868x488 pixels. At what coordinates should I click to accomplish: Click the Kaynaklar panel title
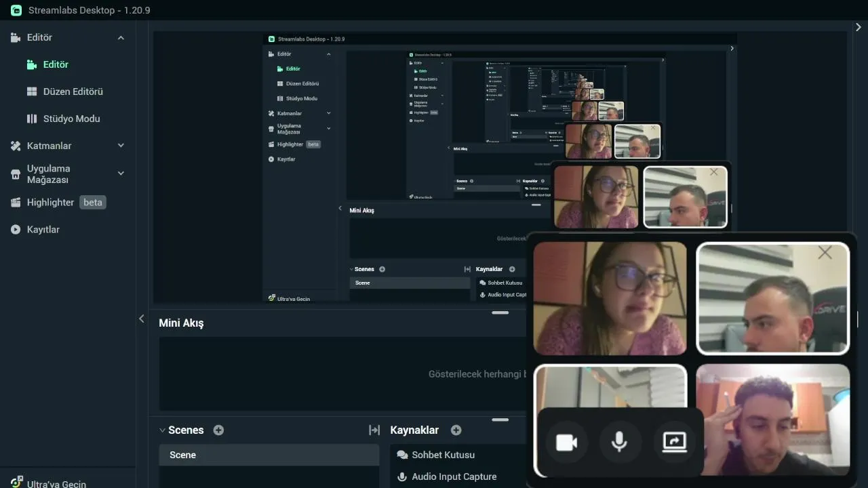tap(414, 430)
